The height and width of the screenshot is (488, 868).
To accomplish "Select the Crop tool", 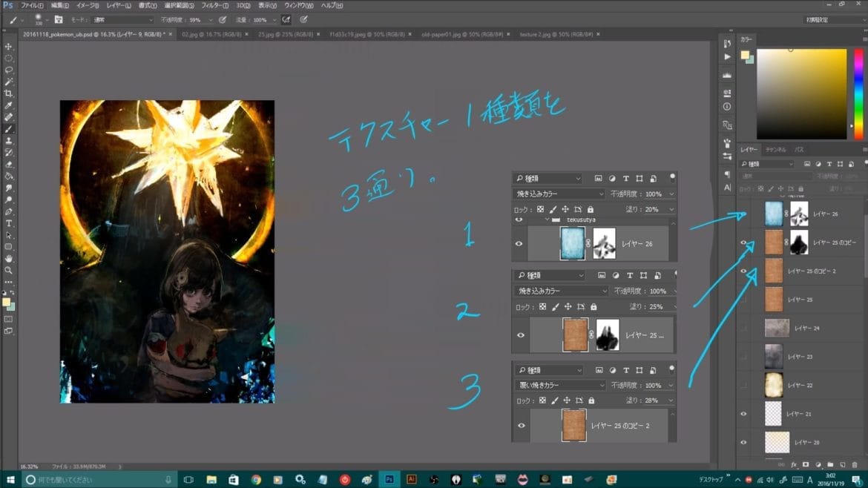I will click(9, 93).
